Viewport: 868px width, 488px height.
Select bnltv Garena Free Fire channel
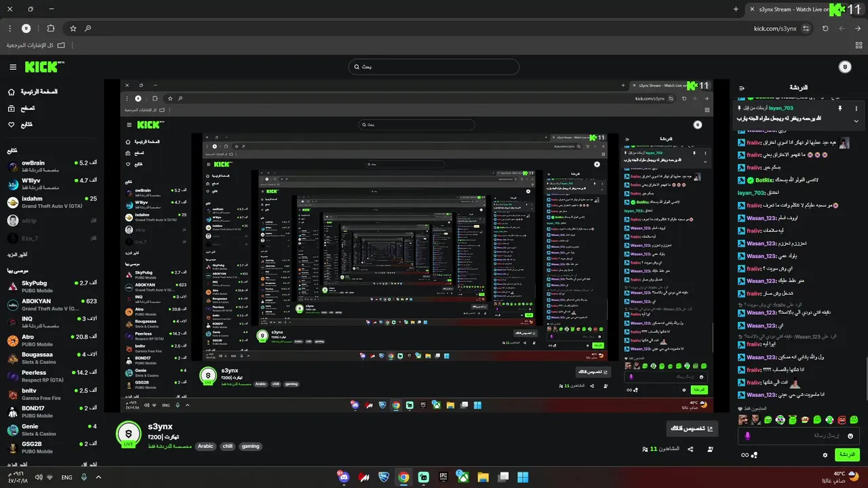click(52, 394)
